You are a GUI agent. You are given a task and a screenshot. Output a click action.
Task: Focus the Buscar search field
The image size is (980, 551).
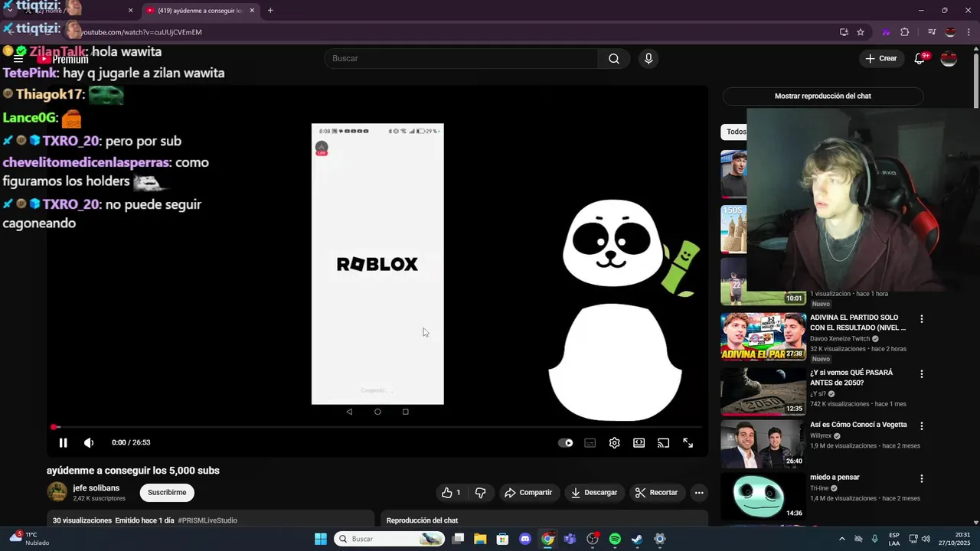coord(462,59)
